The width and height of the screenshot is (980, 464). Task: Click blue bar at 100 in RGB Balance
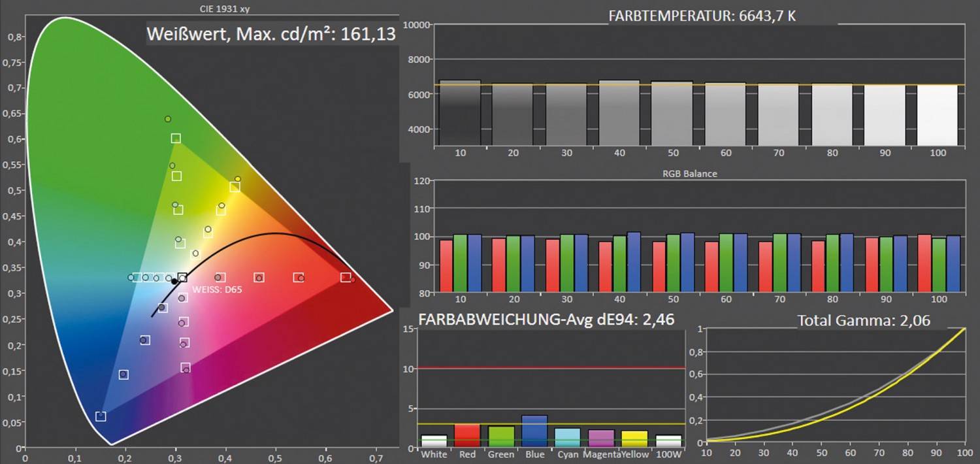pos(953,263)
